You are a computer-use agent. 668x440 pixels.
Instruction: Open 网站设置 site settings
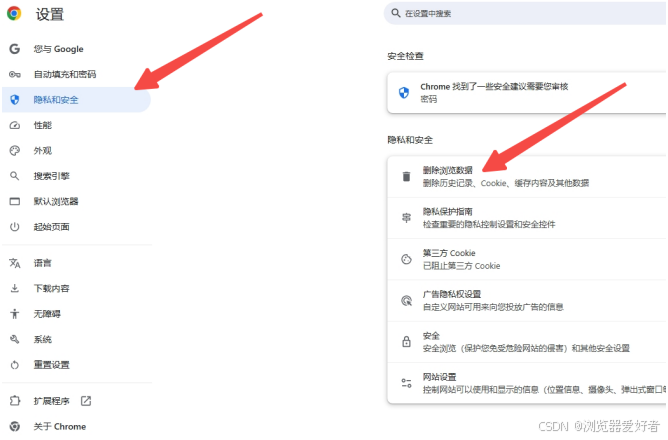527,383
